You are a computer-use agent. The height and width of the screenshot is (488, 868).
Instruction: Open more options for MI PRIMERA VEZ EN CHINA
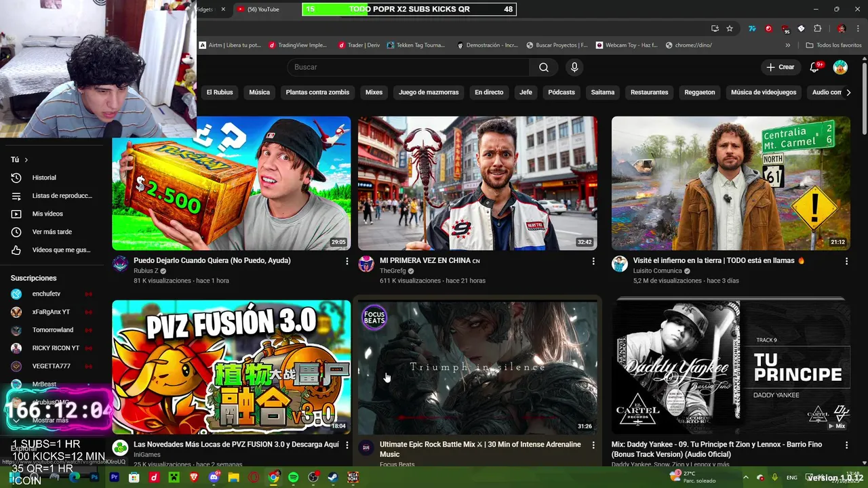point(593,261)
